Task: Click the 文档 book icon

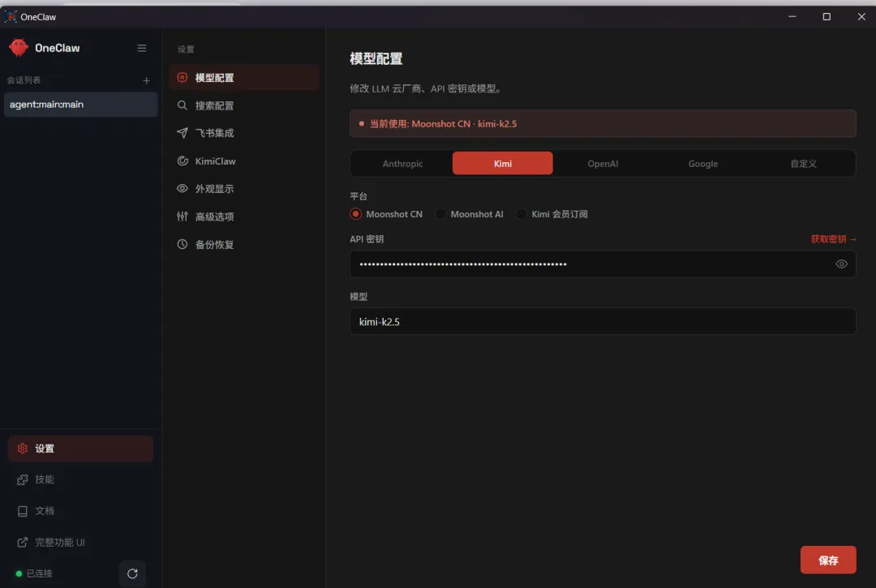Action: pos(23,511)
